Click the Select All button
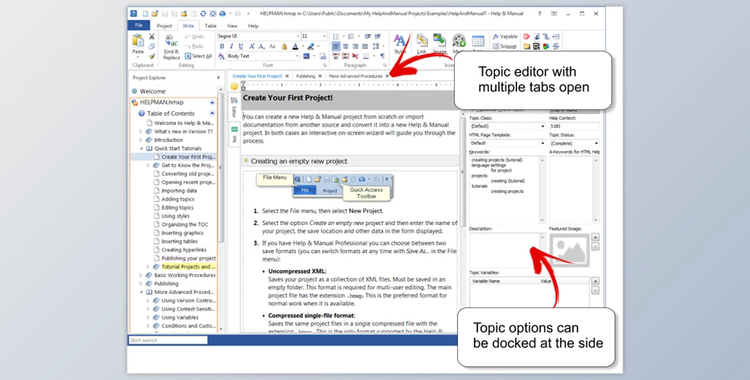The width and height of the screenshot is (750, 380). click(x=198, y=56)
